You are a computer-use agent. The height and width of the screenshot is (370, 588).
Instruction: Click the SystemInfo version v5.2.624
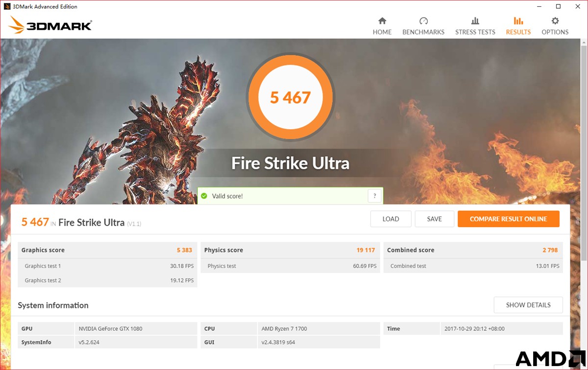tap(89, 343)
